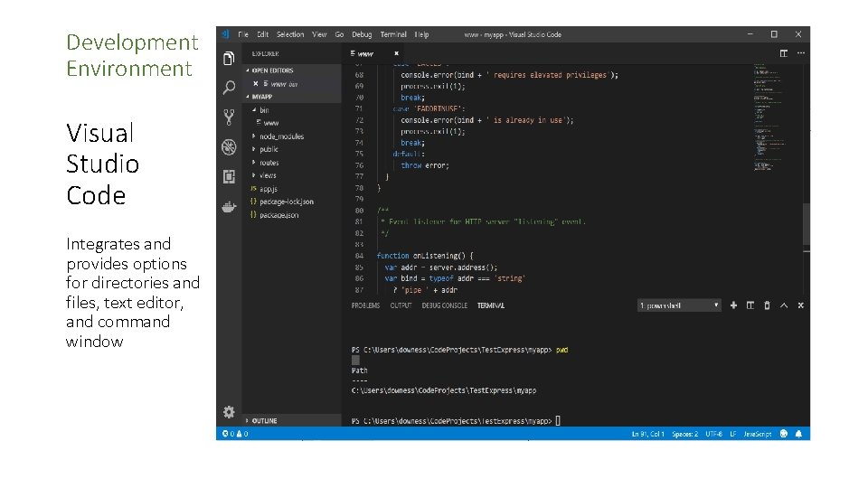This screenshot has height=488, width=868.
Task: Change end of line sequence LF
Action: coord(732,434)
